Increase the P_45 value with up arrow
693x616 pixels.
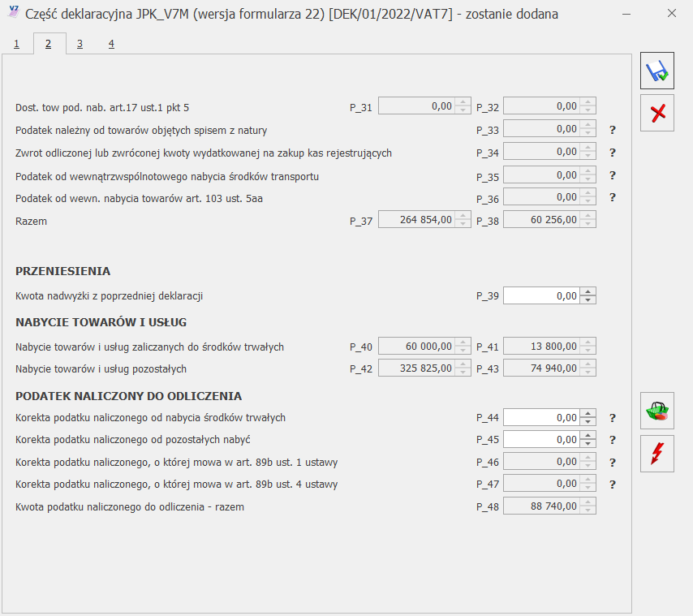(588, 436)
